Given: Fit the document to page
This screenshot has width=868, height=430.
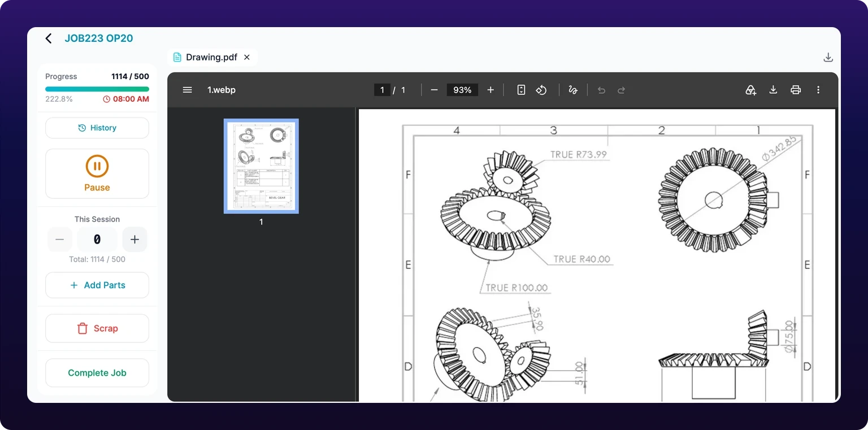Looking at the screenshot, I should 522,90.
